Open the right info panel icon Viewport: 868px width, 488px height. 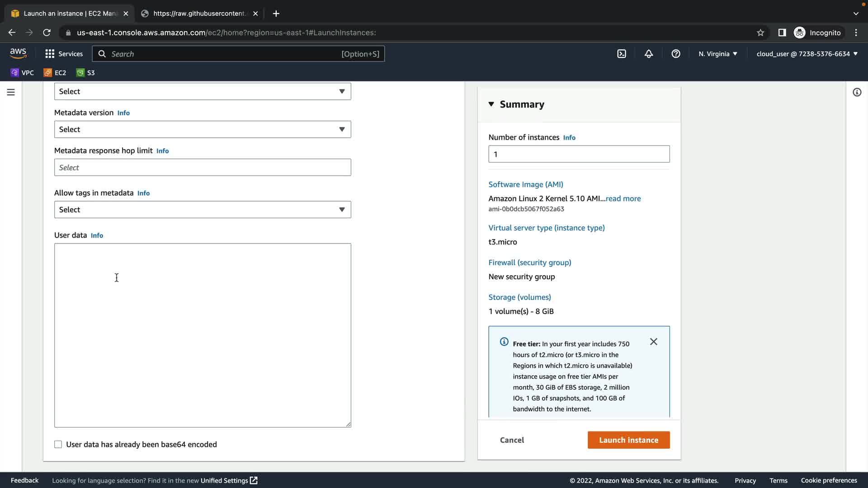857,92
